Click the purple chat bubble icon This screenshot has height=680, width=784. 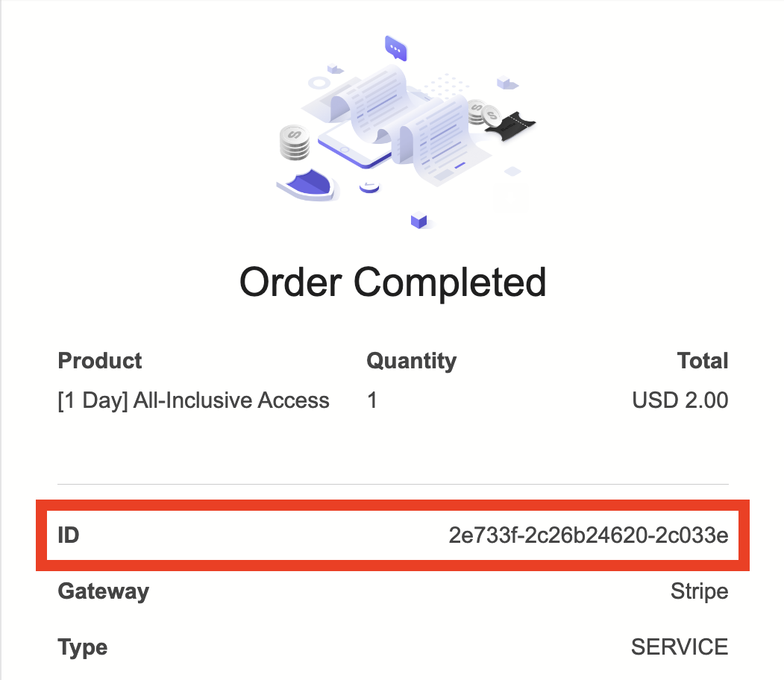[396, 49]
